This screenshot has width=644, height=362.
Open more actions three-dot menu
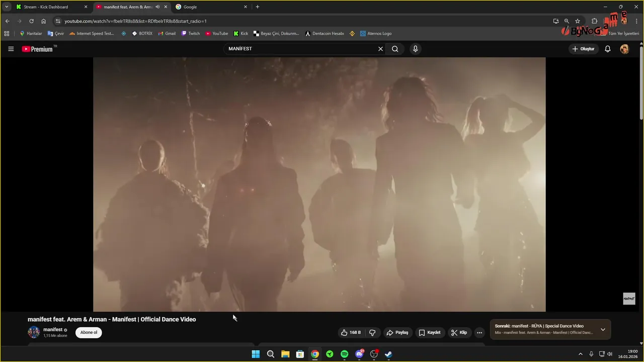pyautogui.click(x=479, y=332)
